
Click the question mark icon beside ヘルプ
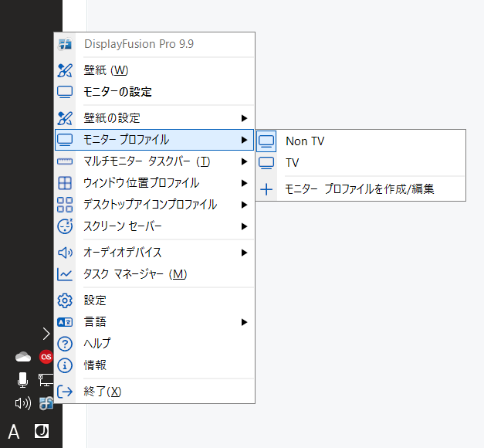(x=65, y=344)
